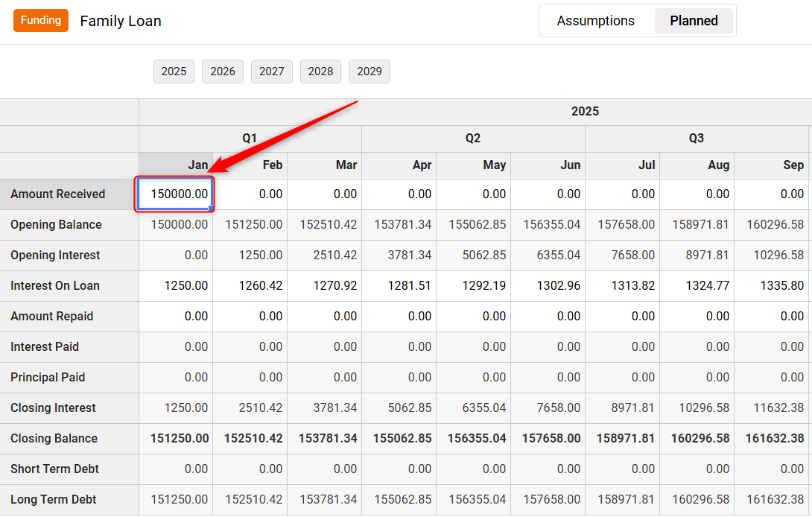Click the Q3 quarter header
This screenshot has width=812, height=517.
(697, 139)
